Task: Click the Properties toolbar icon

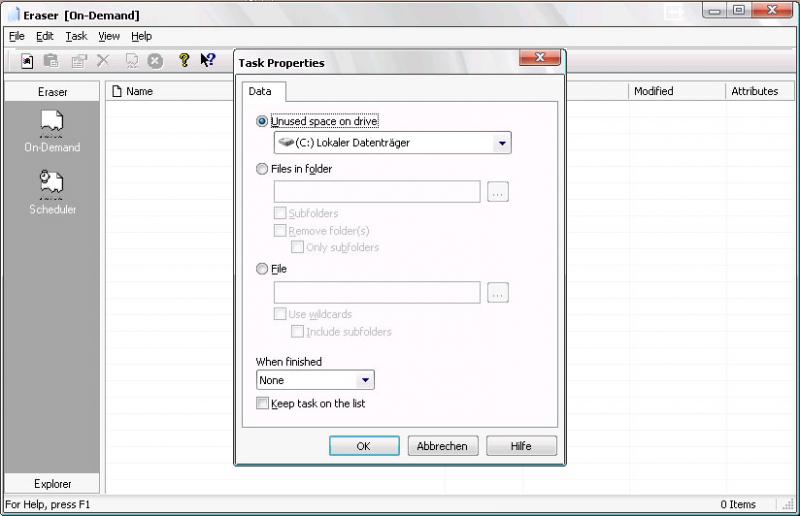Action: [79, 61]
